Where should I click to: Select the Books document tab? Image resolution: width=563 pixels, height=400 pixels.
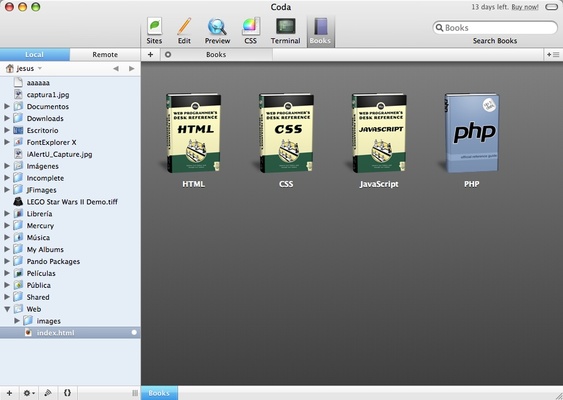point(216,55)
